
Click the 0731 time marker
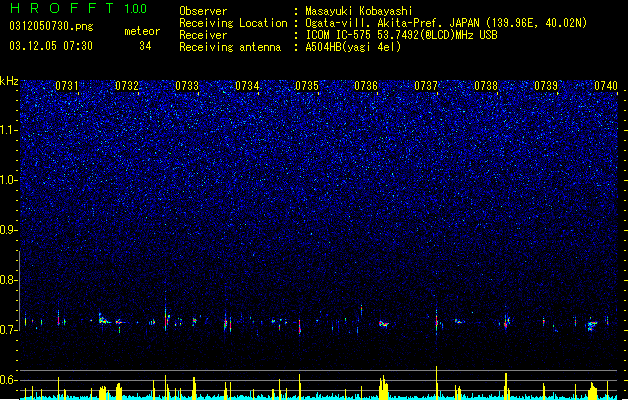pyautogui.click(x=67, y=86)
